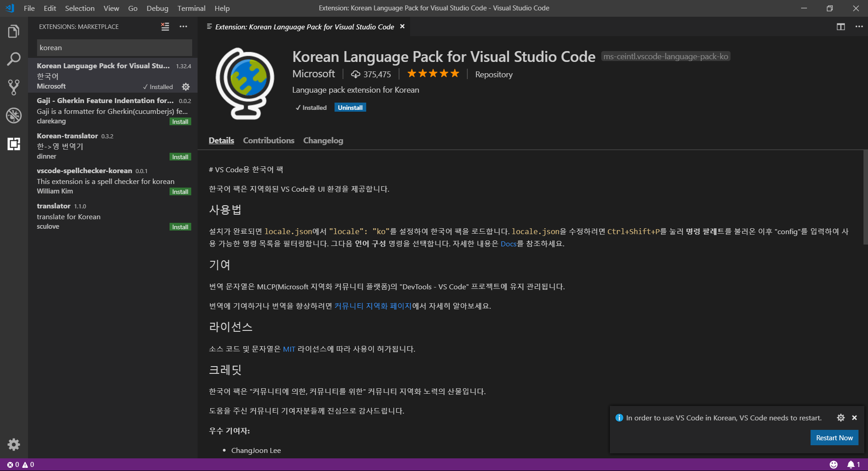This screenshot has width=868, height=471.
Task: Restore down the window
Action: coord(830,8)
